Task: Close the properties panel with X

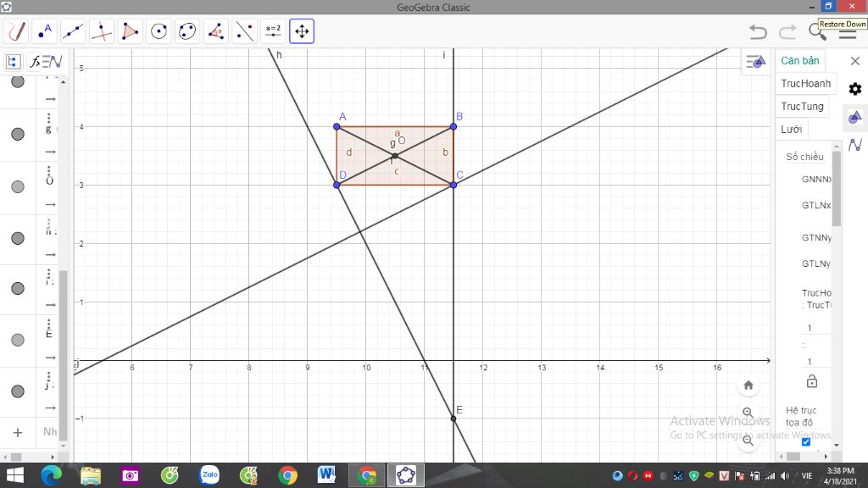Action: [x=855, y=61]
